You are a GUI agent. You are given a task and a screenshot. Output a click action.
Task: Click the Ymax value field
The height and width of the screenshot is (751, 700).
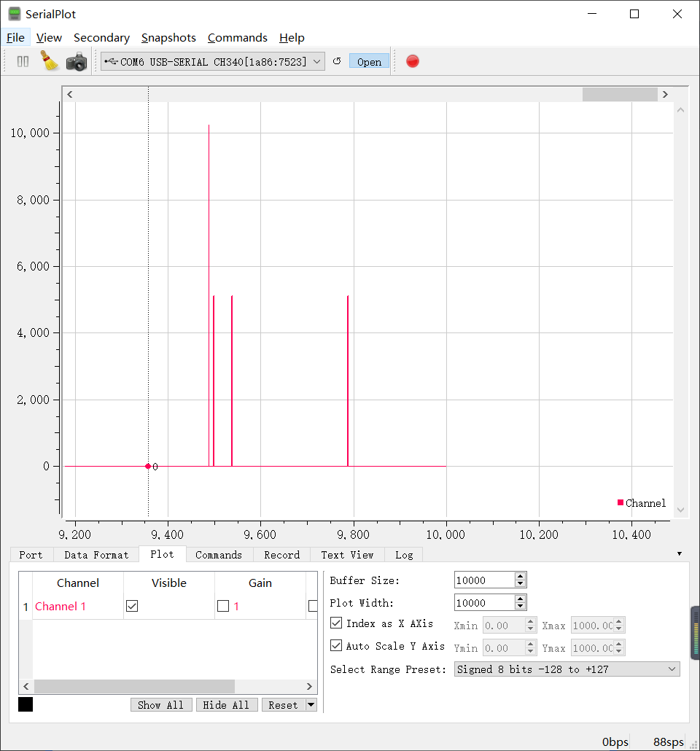tap(593, 647)
